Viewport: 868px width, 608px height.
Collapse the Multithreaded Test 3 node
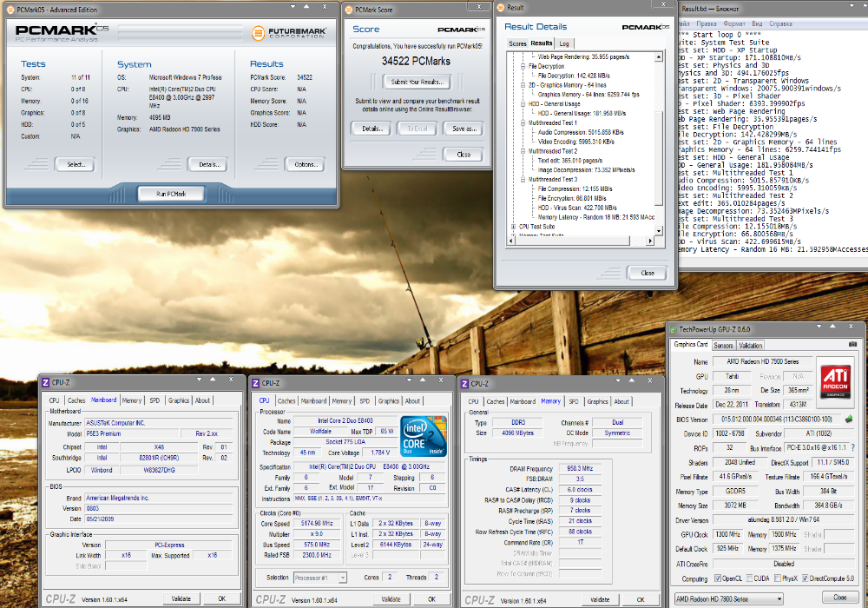[523, 180]
